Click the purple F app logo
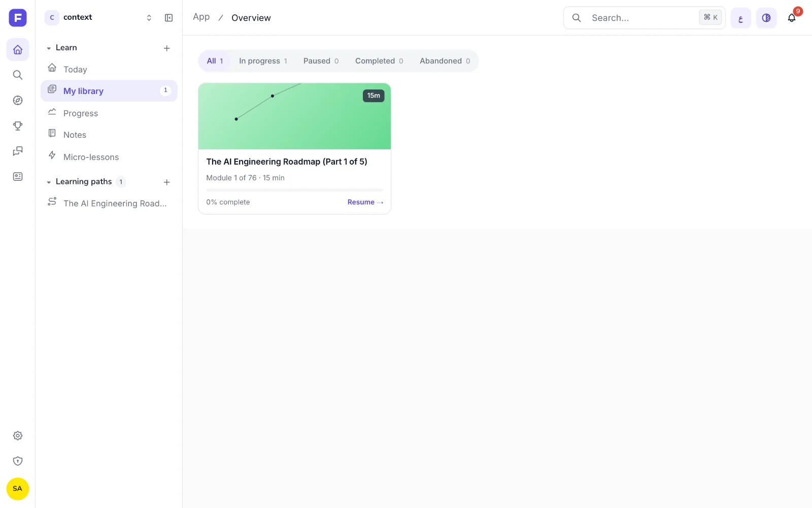 click(x=18, y=18)
